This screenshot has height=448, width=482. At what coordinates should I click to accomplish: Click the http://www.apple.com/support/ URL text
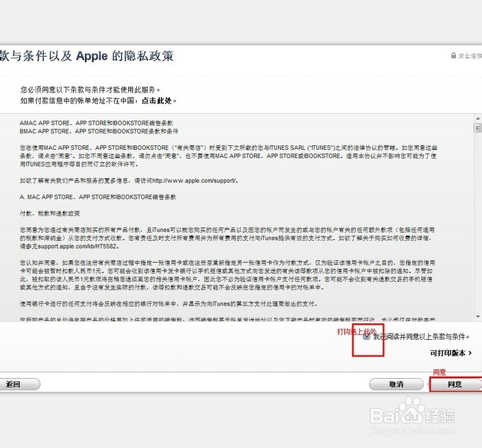[x=194, y=181]
